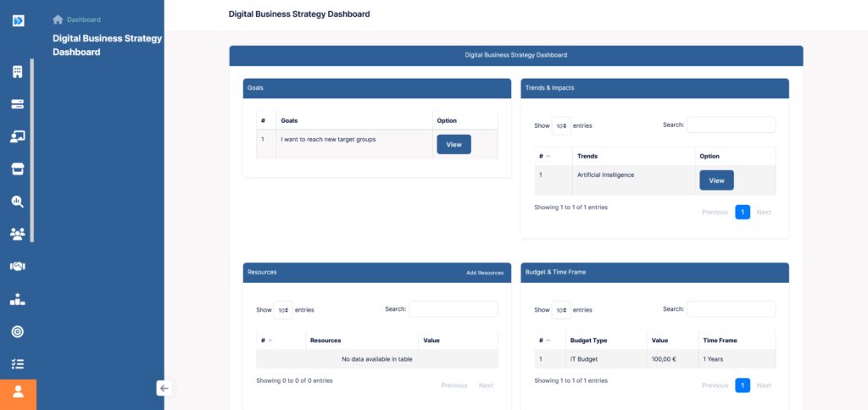
Task: Select the checklist tasks sidebar icon
Action: click(18, 363)
